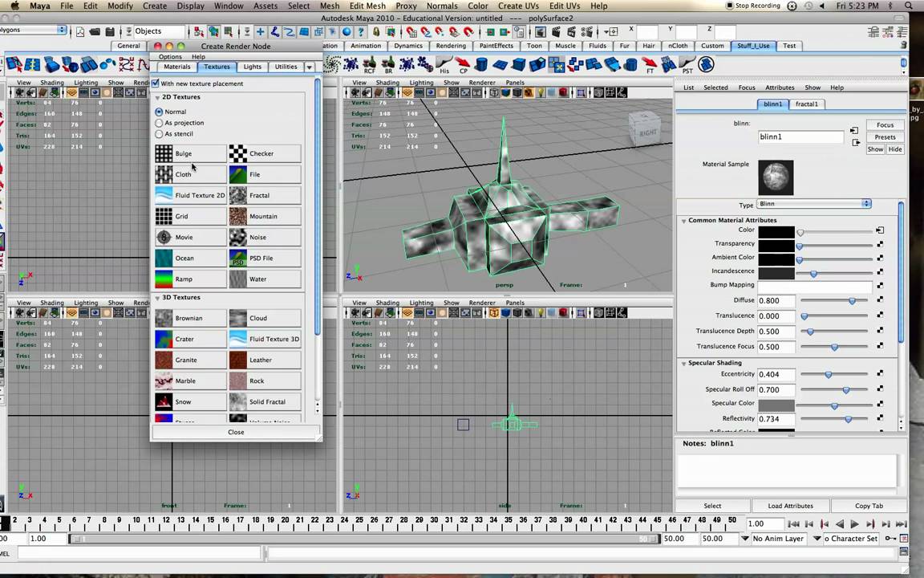
Task: Select As projection radio option
Action: coord(159,123)
